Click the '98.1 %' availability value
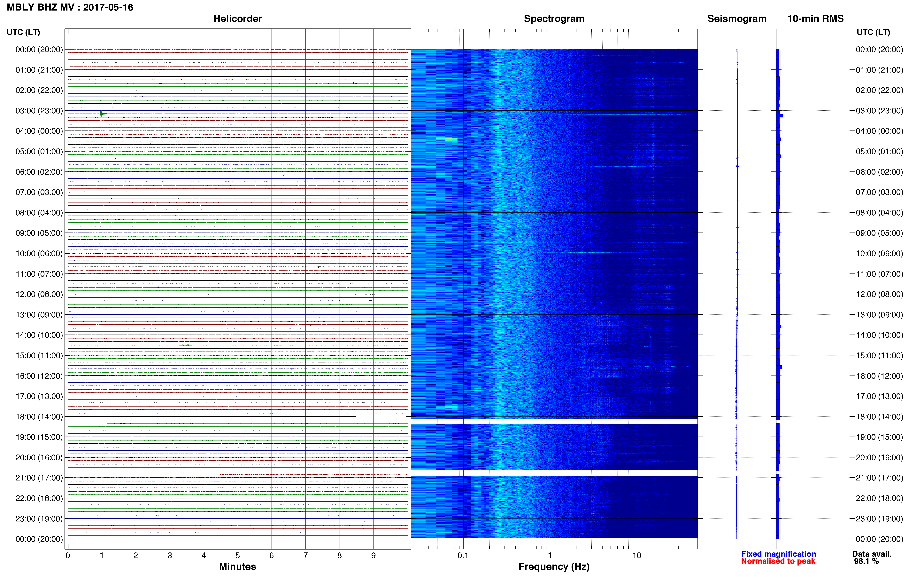 click(866, 561)
